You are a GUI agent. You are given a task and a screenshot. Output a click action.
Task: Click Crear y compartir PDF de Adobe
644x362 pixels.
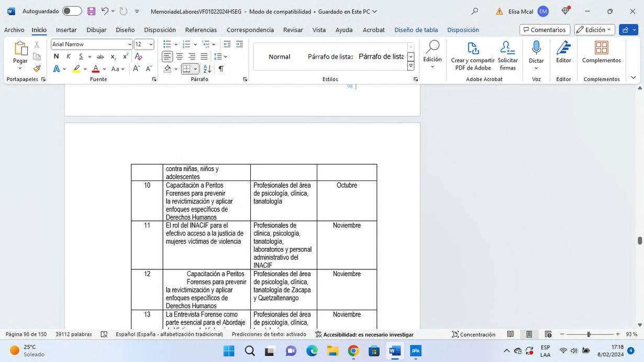473,56
